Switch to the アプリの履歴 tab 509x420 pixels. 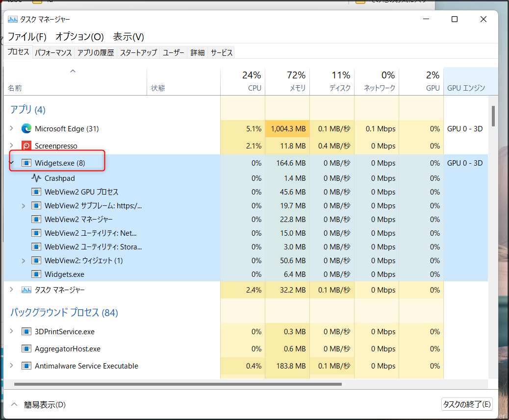point(96,52)
